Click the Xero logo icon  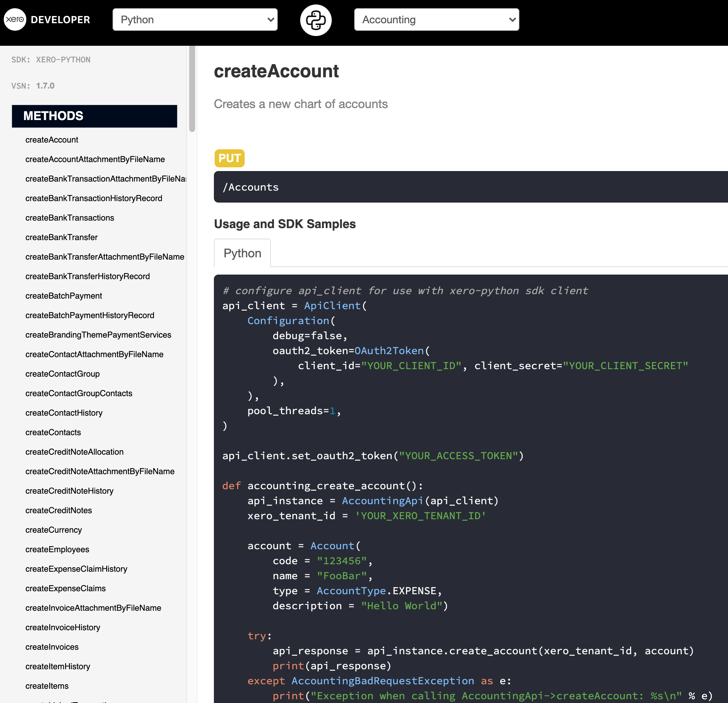coord(15,20)
